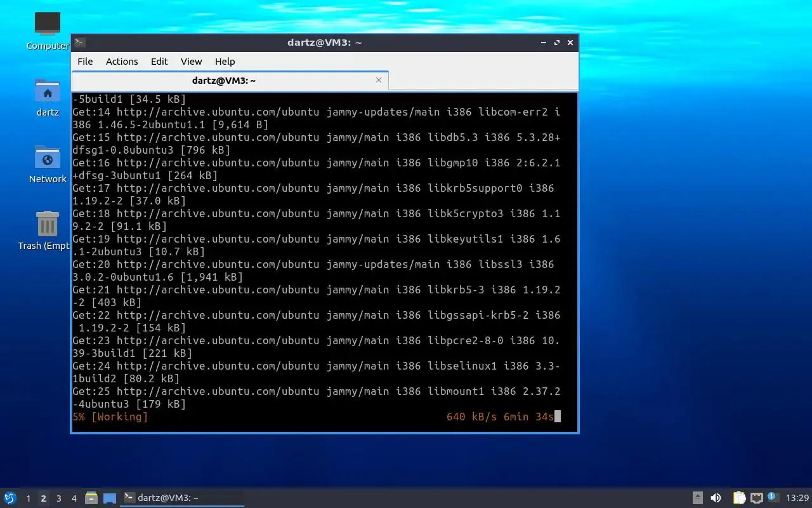Open the clipboard manager tray icon
This screenshot has height=508, width=812.
coord(739,498)
